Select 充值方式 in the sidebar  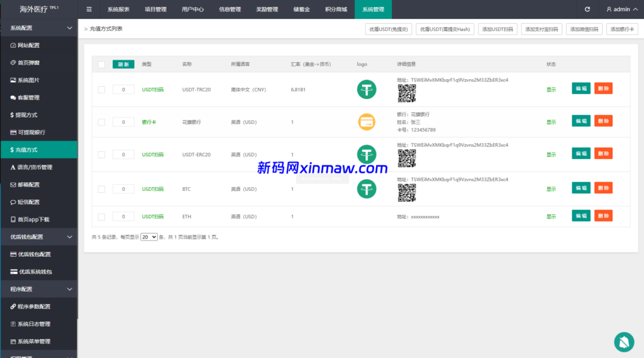coord(39,149)
